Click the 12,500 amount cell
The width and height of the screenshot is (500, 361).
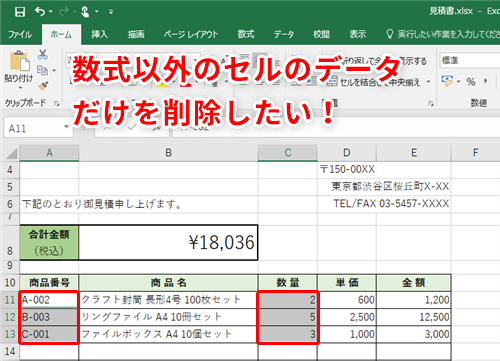click(x=414, y=317)
